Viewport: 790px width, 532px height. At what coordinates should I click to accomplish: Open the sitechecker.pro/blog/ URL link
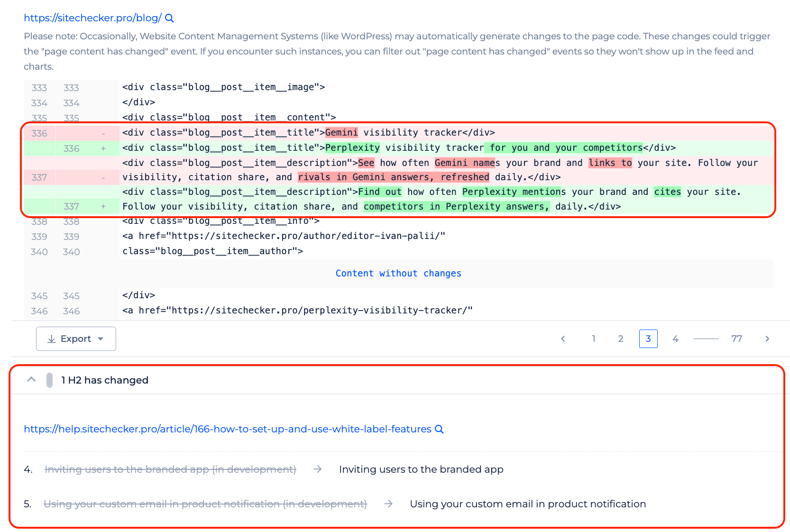(x=92, y=18)
